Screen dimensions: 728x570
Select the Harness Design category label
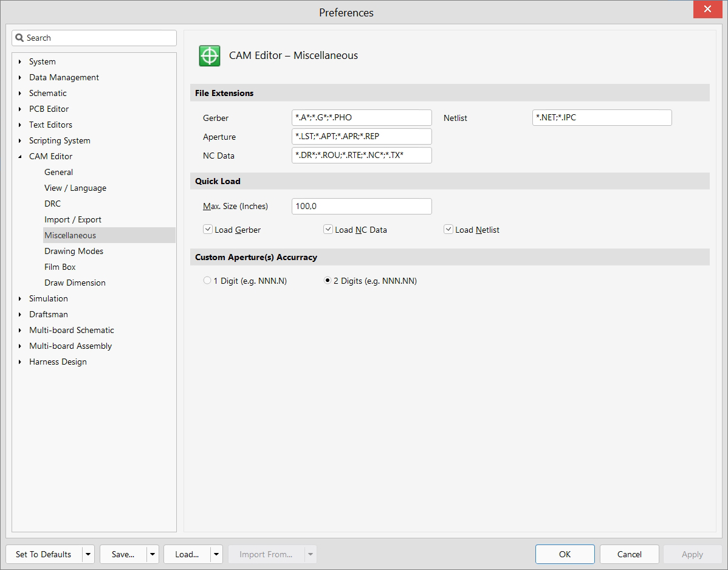pyautogui.click(x=58, y=362)
